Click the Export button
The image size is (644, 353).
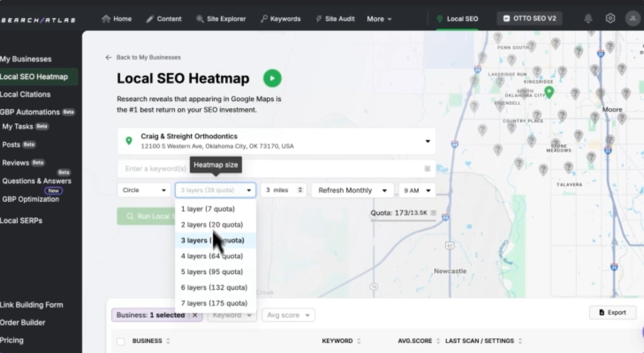(613, 312)
